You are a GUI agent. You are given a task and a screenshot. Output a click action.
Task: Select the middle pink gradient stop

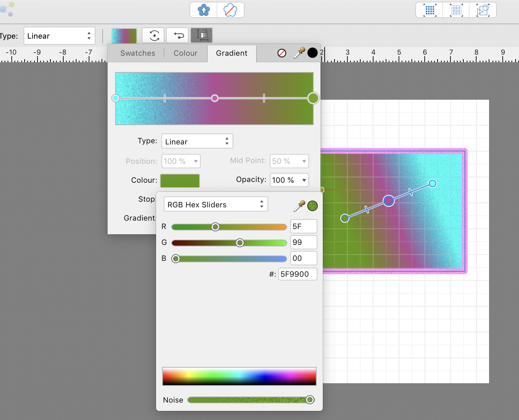(x=215, y=98)
